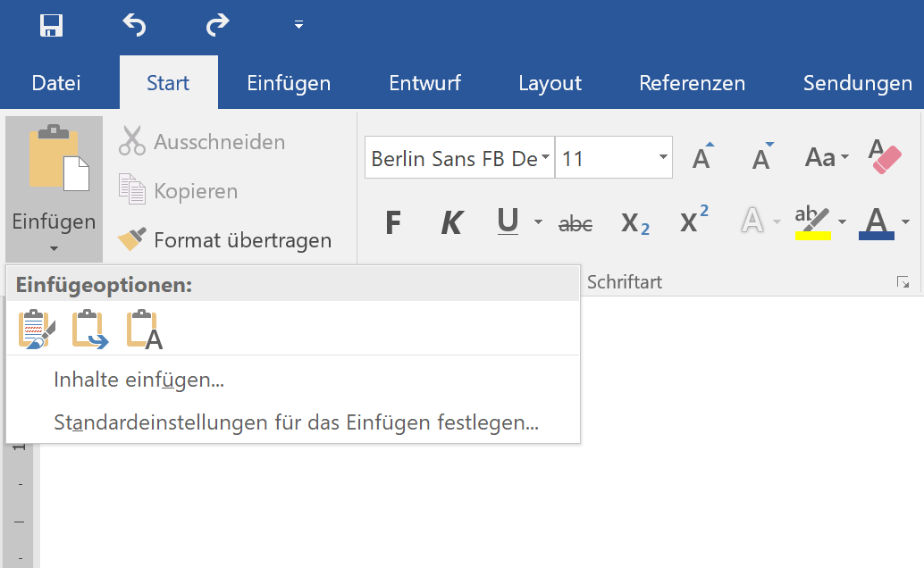
Task: Paste keeping source formatting option
Action: click(37, 329)
